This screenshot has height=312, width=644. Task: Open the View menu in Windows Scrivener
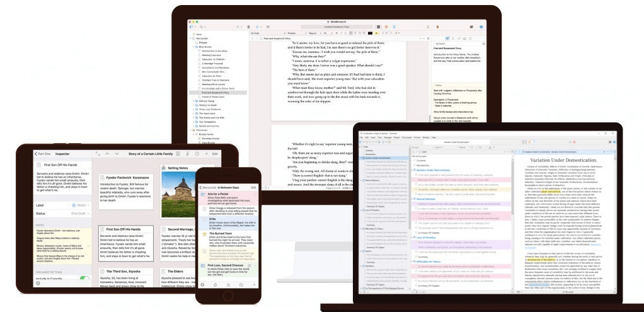pos(379,137)
